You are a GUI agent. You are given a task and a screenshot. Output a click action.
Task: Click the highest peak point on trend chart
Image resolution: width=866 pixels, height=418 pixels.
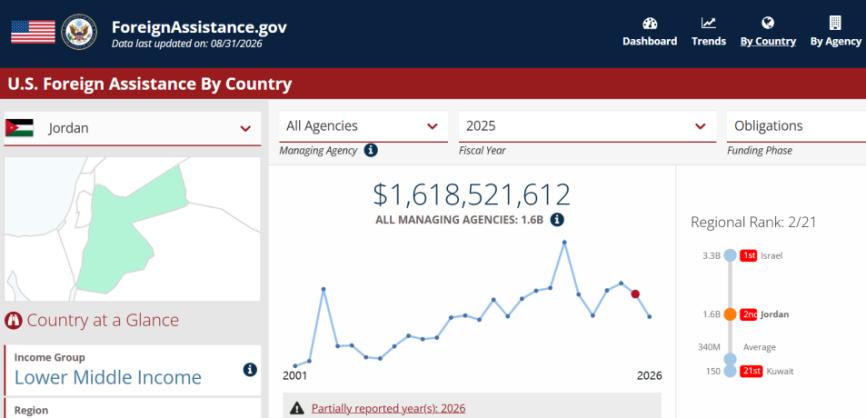click(x=564, y=242)
